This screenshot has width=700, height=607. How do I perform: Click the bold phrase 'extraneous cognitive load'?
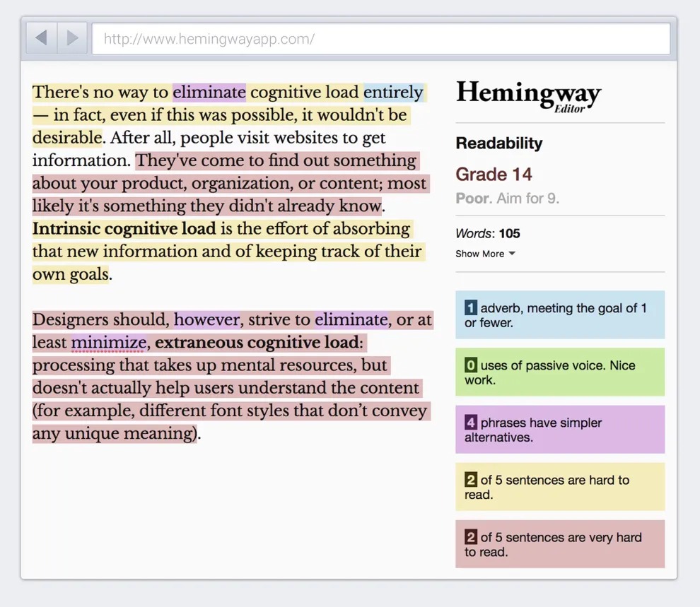click(x=257, y=343)
